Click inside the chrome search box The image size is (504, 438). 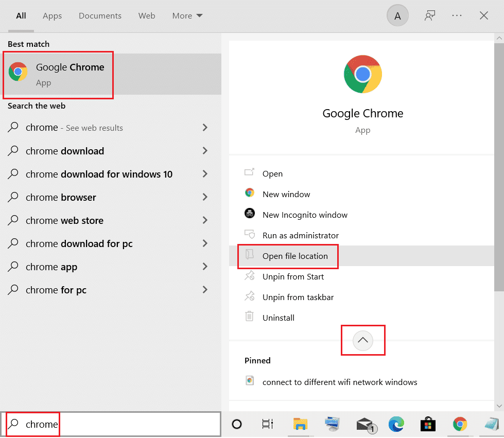pos(103,424)
